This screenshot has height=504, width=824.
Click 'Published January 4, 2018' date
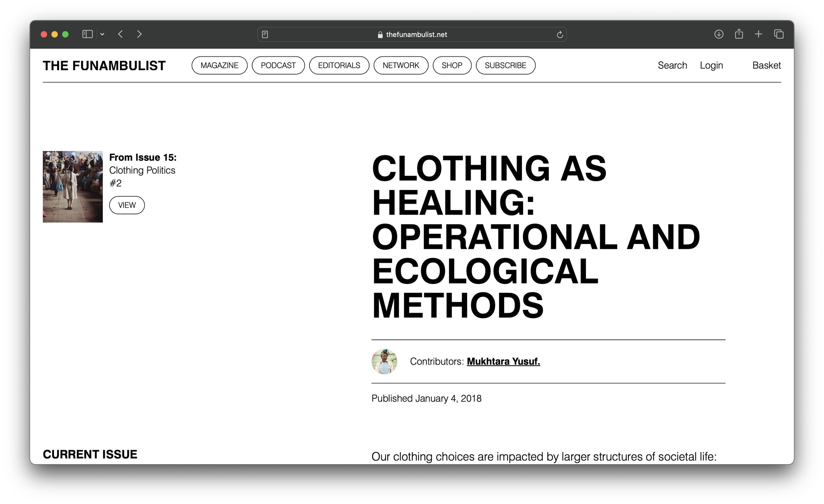click(x=427, y=398)
